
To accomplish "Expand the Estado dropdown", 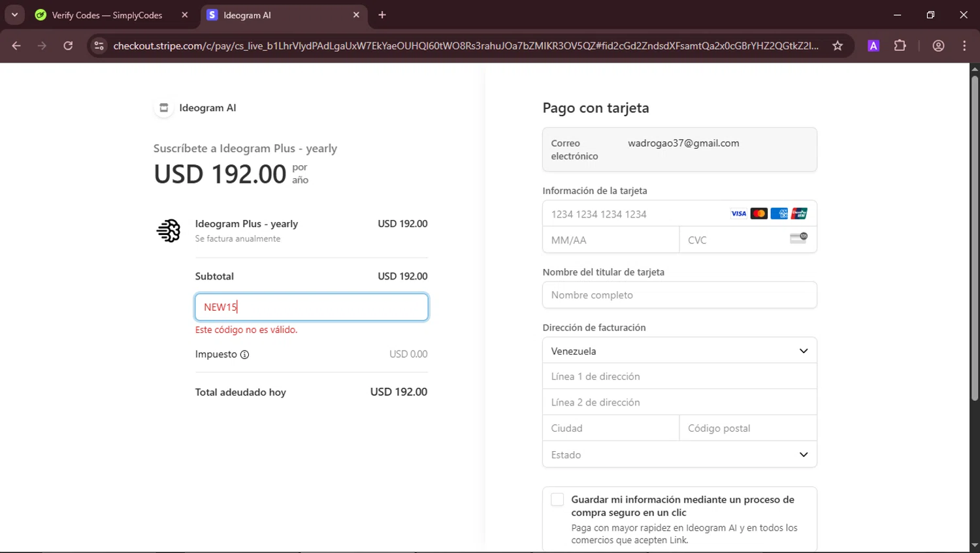I will 679,454.
